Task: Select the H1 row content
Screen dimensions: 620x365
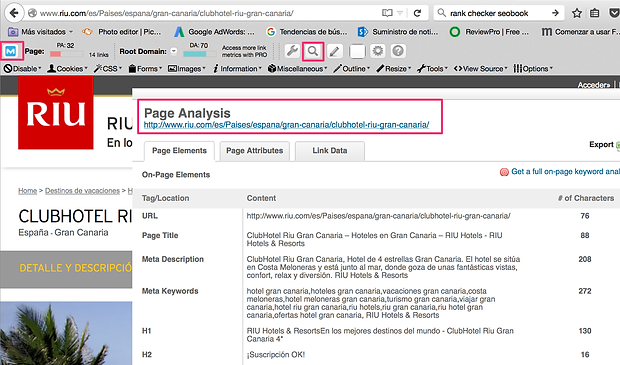Action: (x=380, y=335)
